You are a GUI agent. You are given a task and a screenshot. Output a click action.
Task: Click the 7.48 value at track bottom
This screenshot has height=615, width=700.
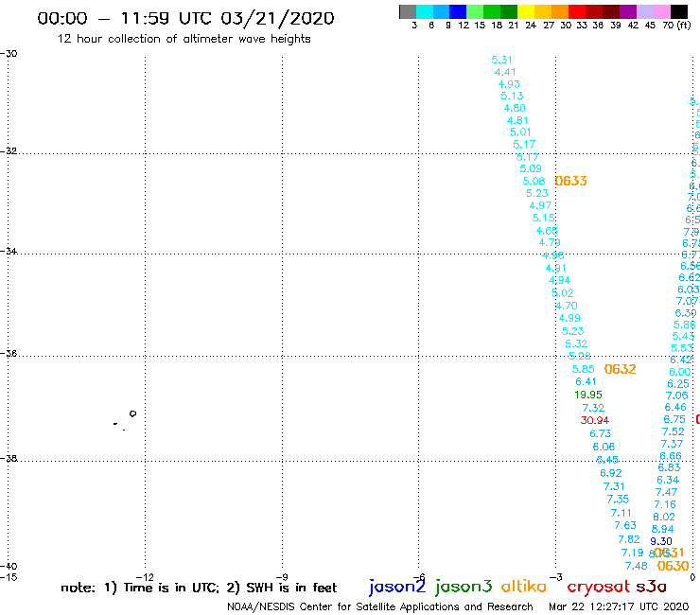(637, 567)
